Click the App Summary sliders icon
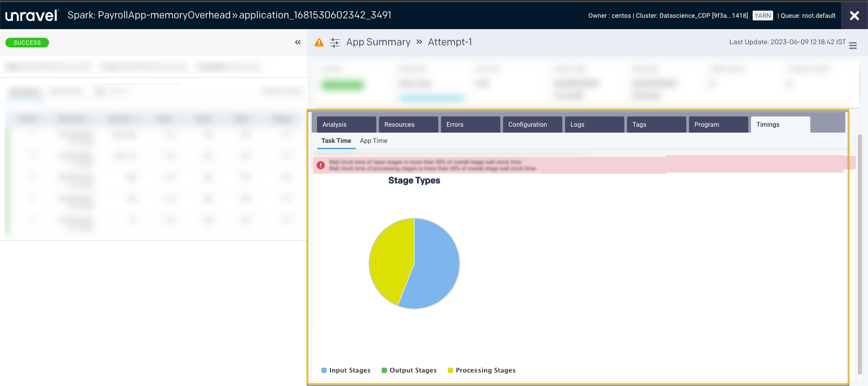This screenshot has height=386, width=868. [335, 43]
